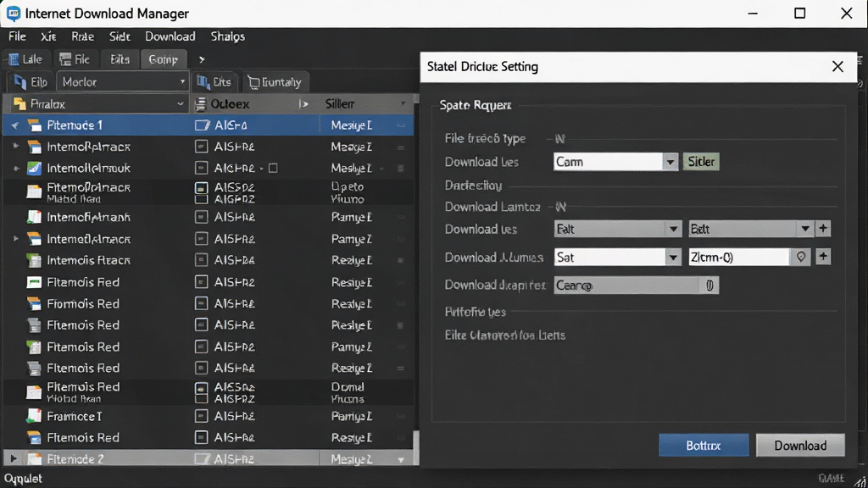Screen dimensions: 868x488
Task: Check the Intemois Rtack row checkbox
Action: click(x=202, y=260)
